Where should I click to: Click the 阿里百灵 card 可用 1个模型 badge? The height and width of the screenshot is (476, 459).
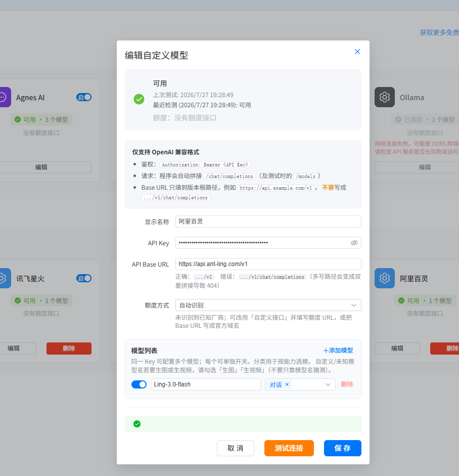[x=425, y=301]
